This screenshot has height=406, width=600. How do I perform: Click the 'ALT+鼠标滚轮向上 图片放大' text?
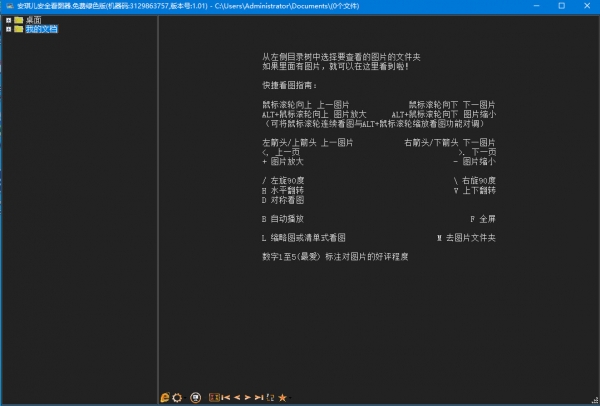(x=314, y=114)
